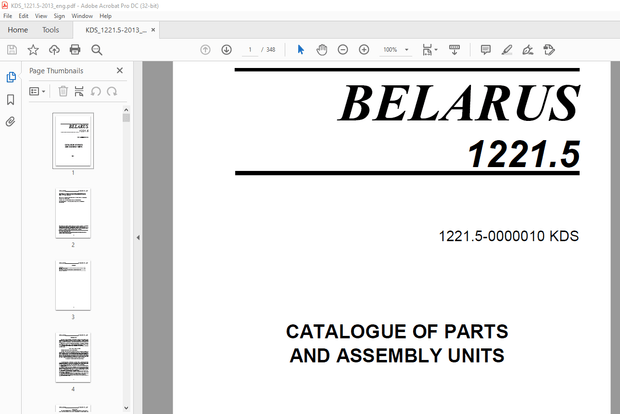
Task: Open the zoom level 100% dropdown
Action: tap(395, 50)
